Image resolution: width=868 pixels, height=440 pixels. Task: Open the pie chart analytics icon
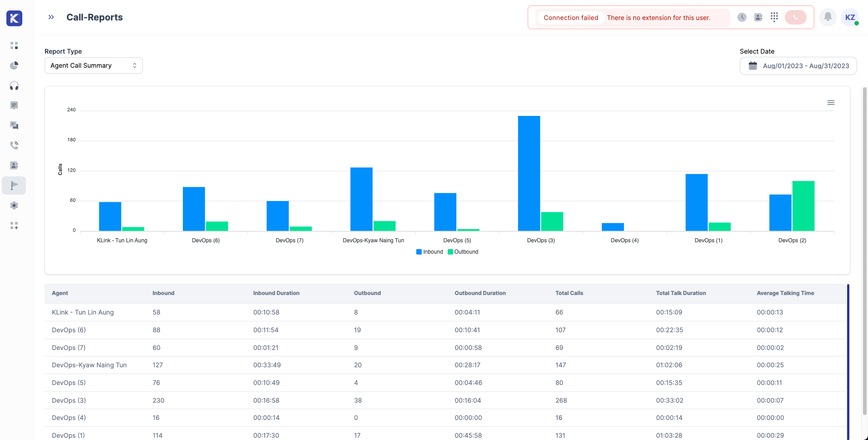tap(14, 65)
